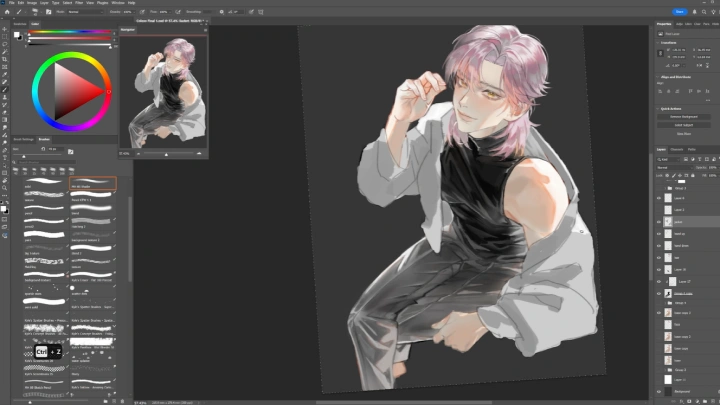Click the Remove Background button

[684, 117]
